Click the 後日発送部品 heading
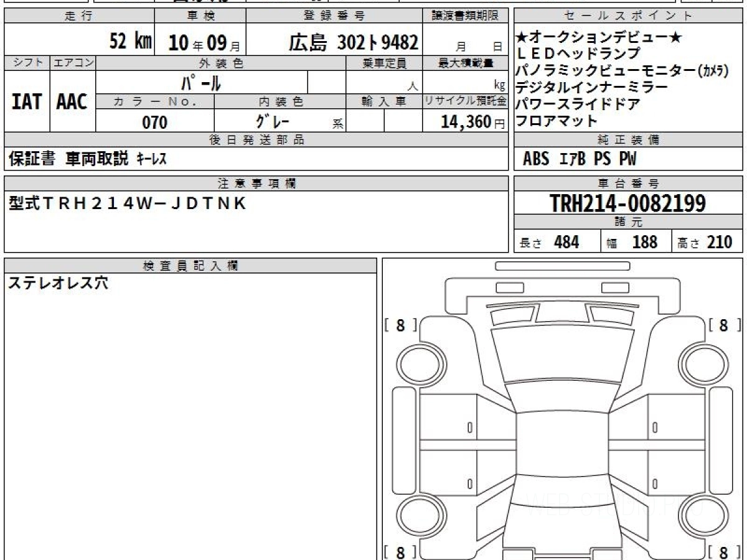747x560 pixels. click(256, 139)
